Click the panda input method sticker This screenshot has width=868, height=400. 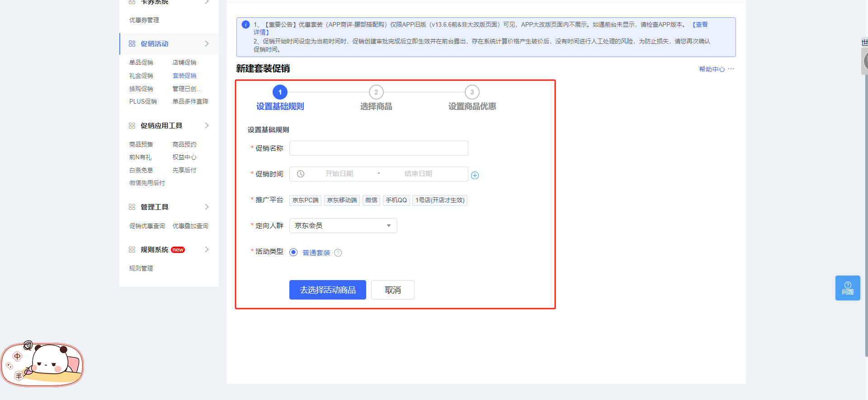(x=42, y=365)
